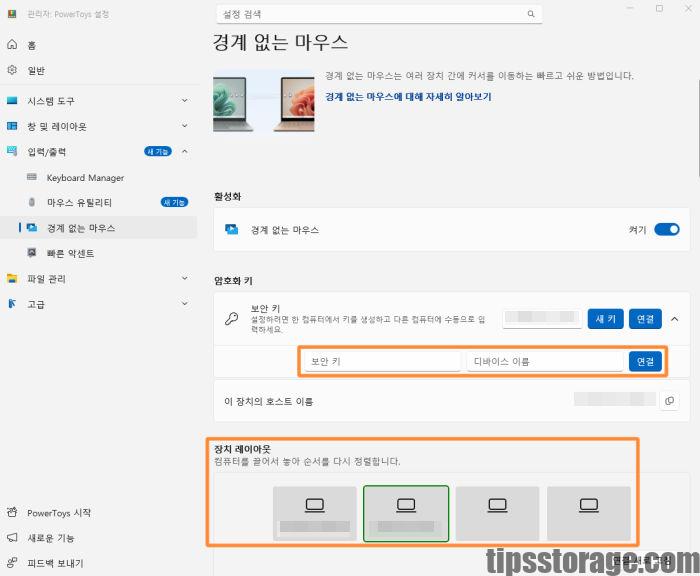Image resolution: width=700 pixels, height=576 pixels.
Task: Click the 새 기능 badge on 입력/출력
Action: tap(158, 151)
